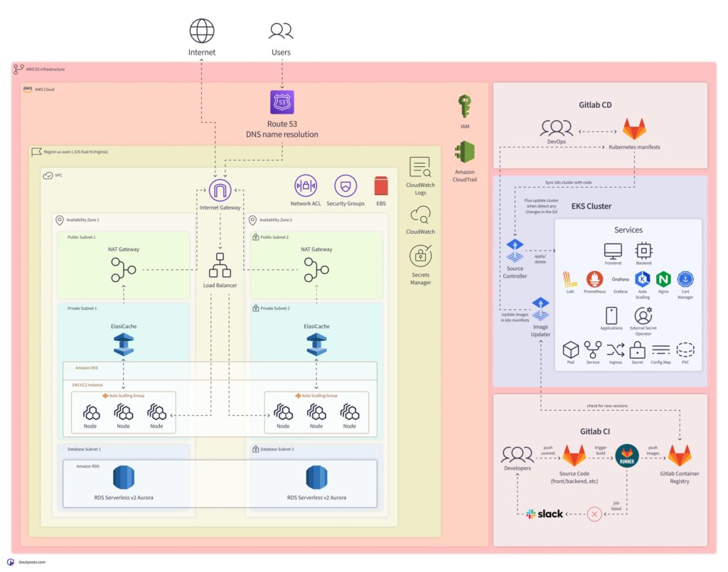
Task: Click the IAM key icon
Action: [x=464, y=107]
